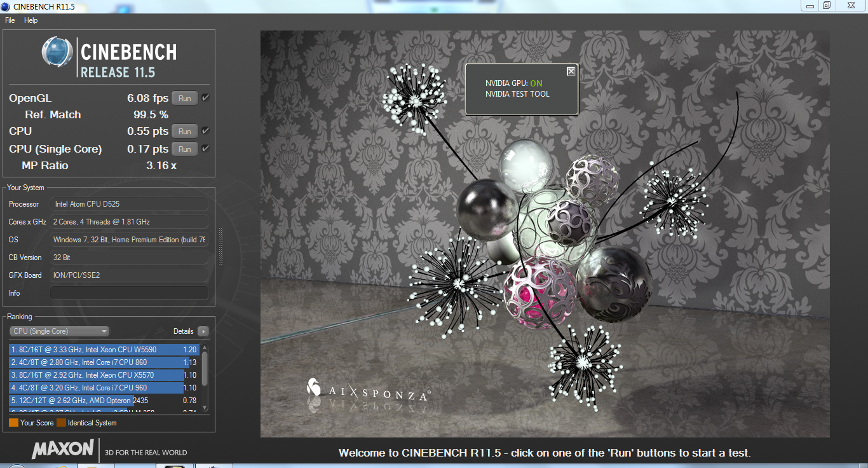The image size is (868, 468).
Task: Click the brown Identical System swatch
Action: pyautogui.click(x=61, y=422)
